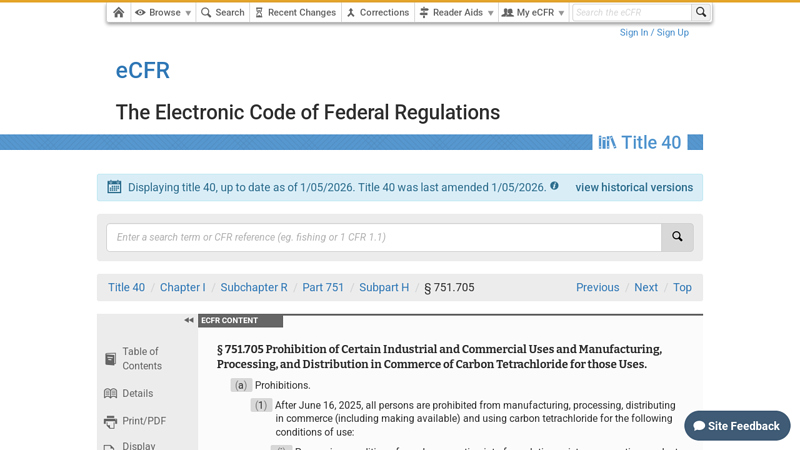Screen dimensions: 800x450
Task: Click the magnifier icon beside Search menu
Action: (x=206, y=12)
